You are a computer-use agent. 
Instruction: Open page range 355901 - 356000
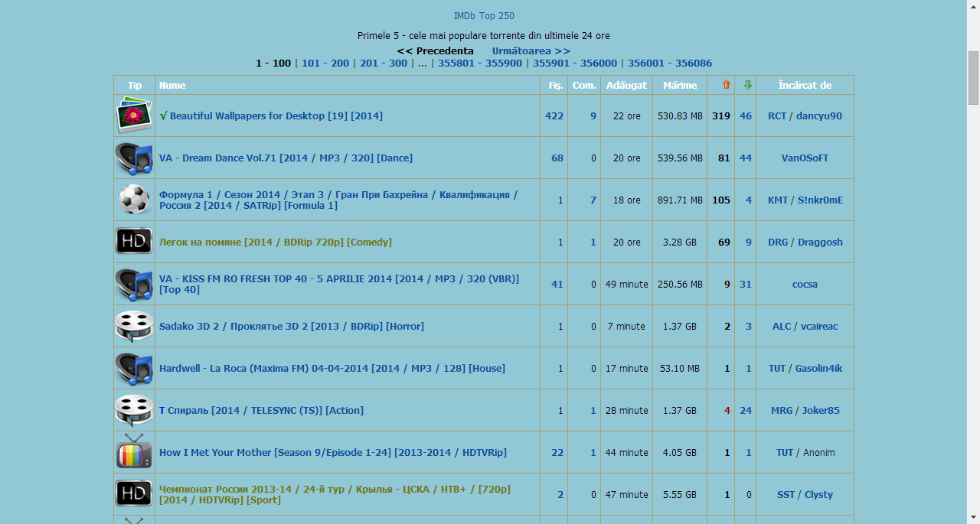(x=575, y=63)
